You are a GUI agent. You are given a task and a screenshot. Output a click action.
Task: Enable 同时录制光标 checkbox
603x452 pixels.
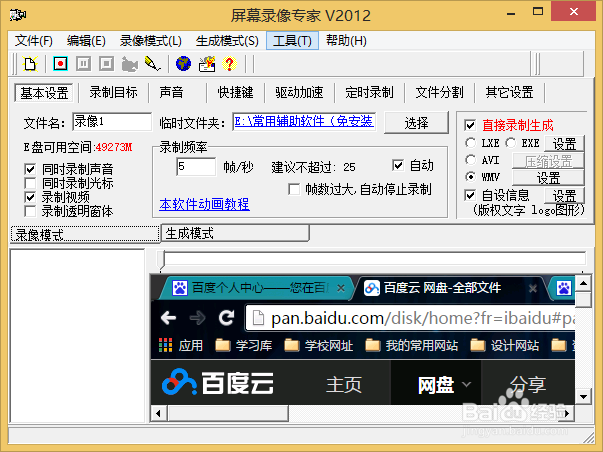click(x=30, y=183)
